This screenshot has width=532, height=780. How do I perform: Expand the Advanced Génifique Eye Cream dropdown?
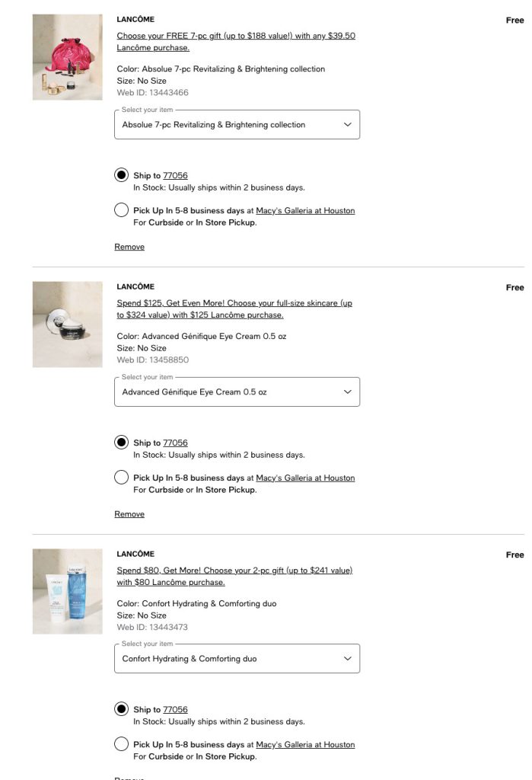pyautogui.click(x=237, y=392)
